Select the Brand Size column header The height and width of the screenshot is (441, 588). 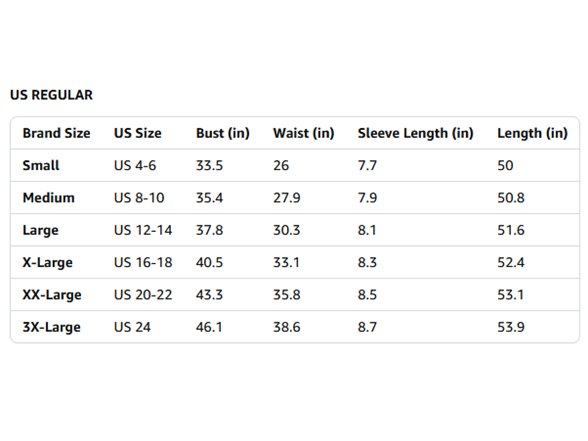[56, 133]
